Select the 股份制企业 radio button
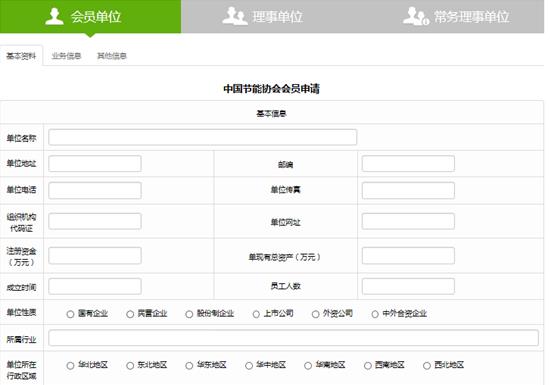The height and width of the screenshot is (385, 550). pyautogui.click(x=189, y=314)
